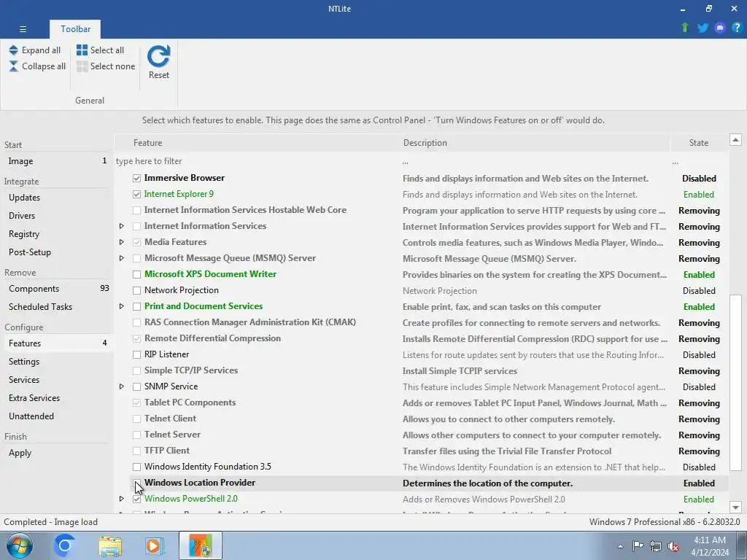Screen dimensions: 747x560
Task: Expand the Internet Information Services node
Action: 122,226
